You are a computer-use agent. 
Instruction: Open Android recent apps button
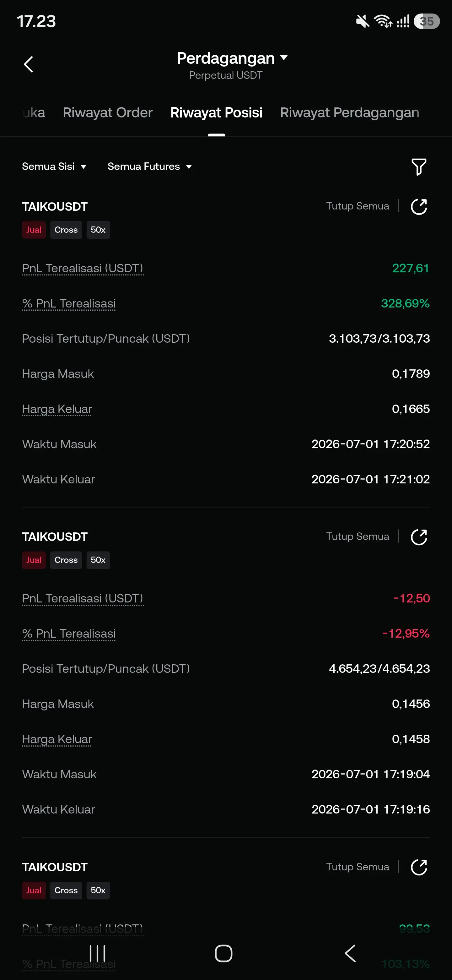pyautogui.click(x=97, y=953)
